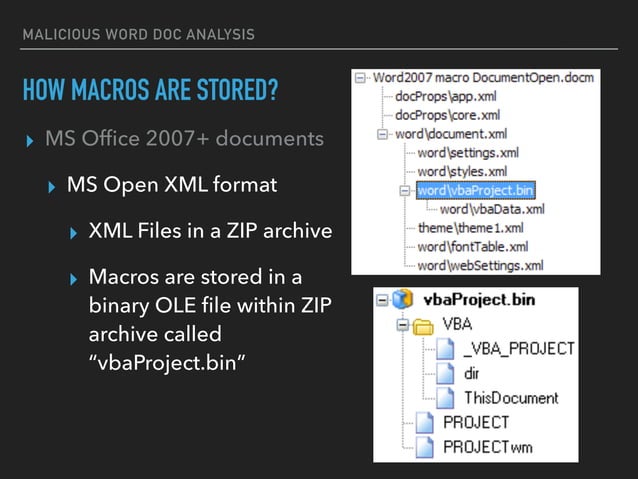638x479 pixels.
Task: Click the bullet arrow beside XML Files in ZIP
Action: (73, 233)
